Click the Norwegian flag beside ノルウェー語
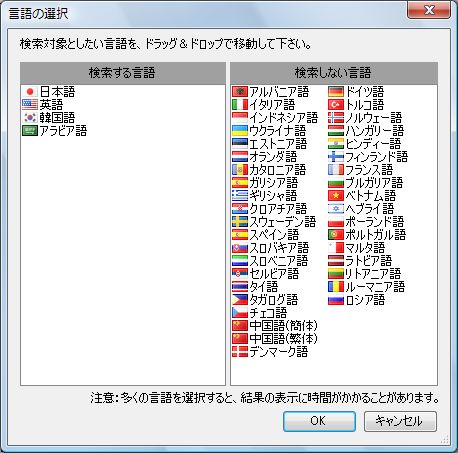 click(x=336, y=118)
